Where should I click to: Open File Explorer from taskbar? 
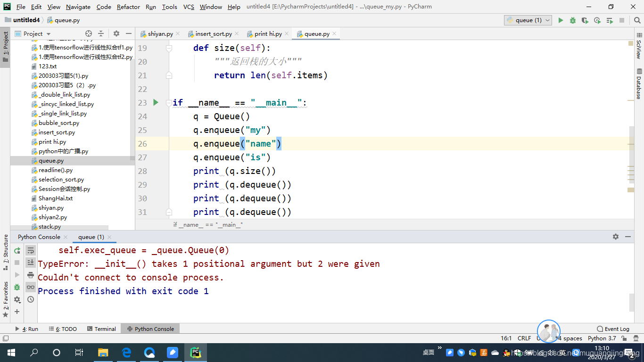tap(103, 352)
